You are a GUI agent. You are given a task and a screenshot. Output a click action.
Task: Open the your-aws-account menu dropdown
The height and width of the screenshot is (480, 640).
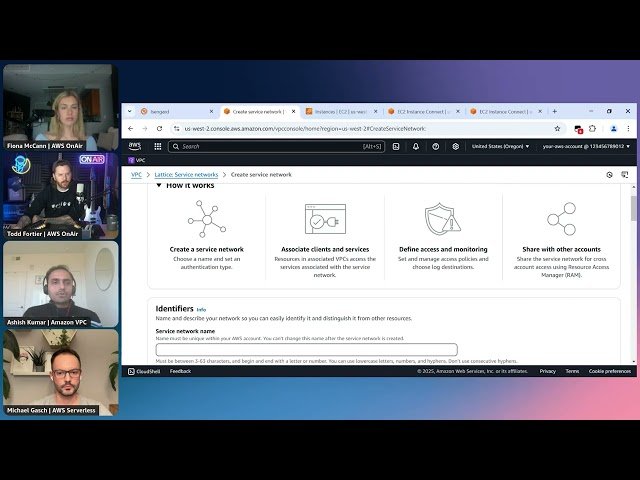pyautogui.click(x=586, y=146)
